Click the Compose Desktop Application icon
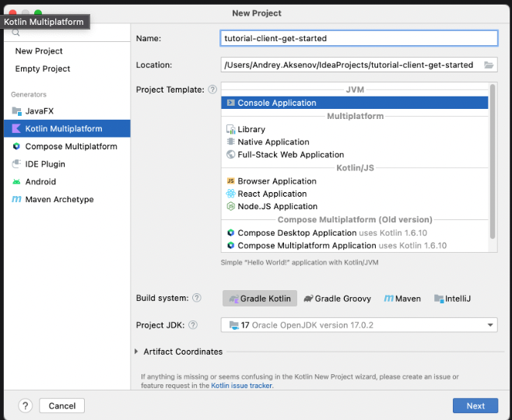This screenshot has width=512, height=420. 231,233
